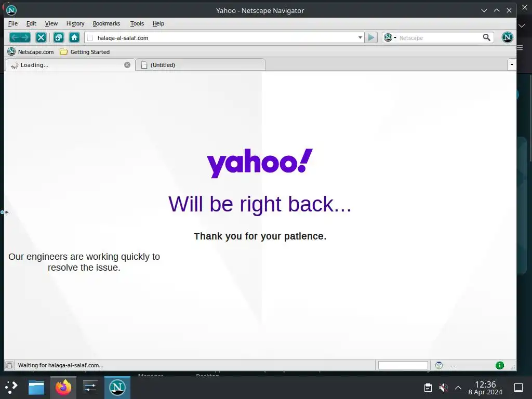Close the Netscape Navigator window
532x399 pixels.
tap(509, 10)
